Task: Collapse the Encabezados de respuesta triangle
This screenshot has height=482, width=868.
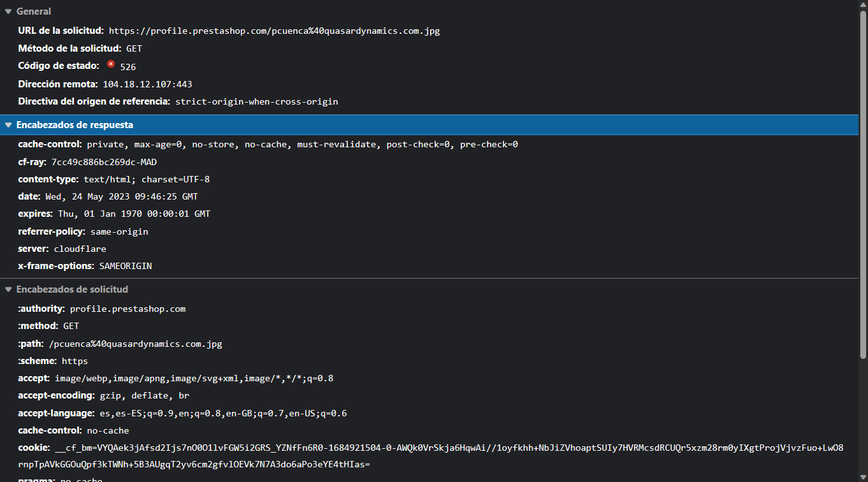Action: [x=8, y=125]
